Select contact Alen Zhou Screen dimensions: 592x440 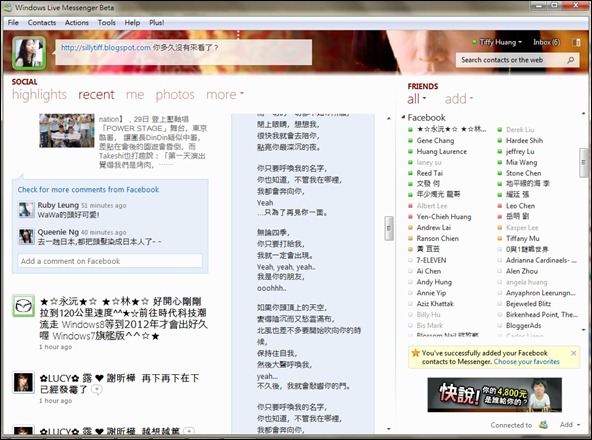click(522, 271)
